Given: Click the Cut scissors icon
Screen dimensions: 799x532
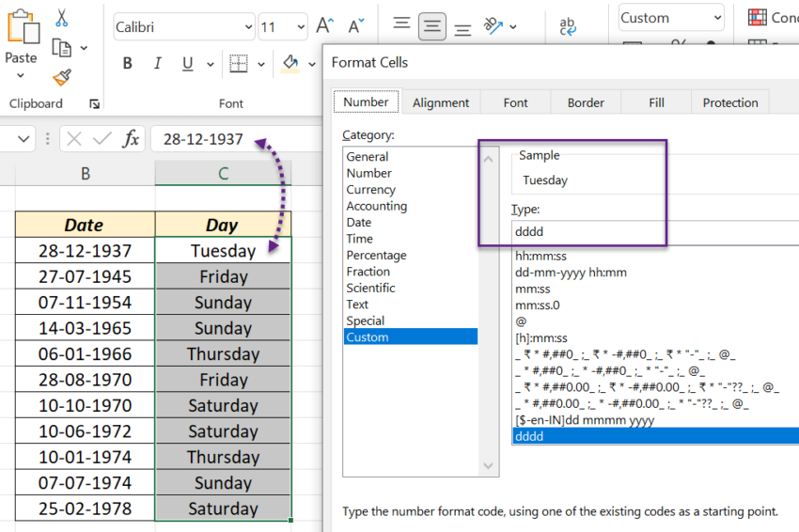Looking at the screenshot, I should tap(62, 18).
